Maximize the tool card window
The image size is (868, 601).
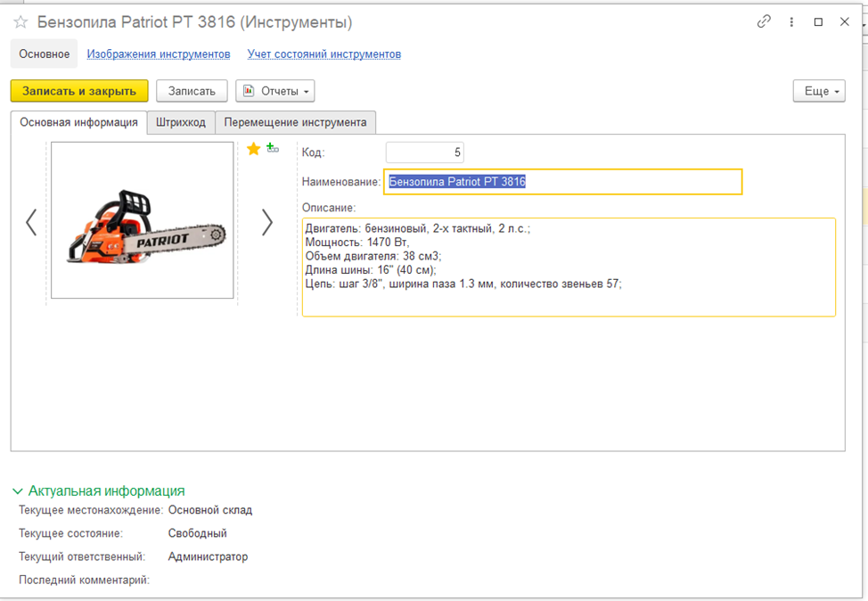818,22
